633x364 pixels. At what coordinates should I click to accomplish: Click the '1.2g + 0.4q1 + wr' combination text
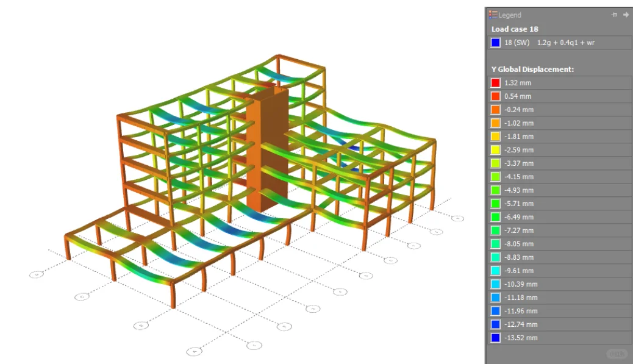[565, 42]
